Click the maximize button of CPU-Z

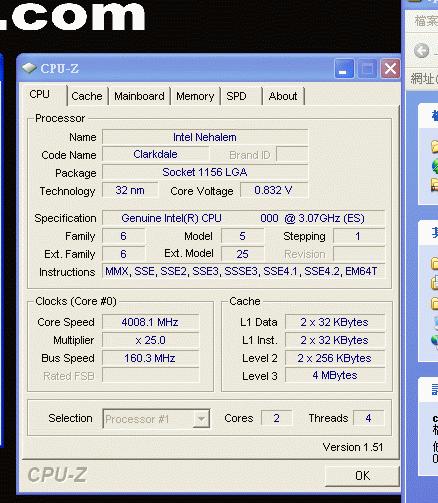click(367, 69)
